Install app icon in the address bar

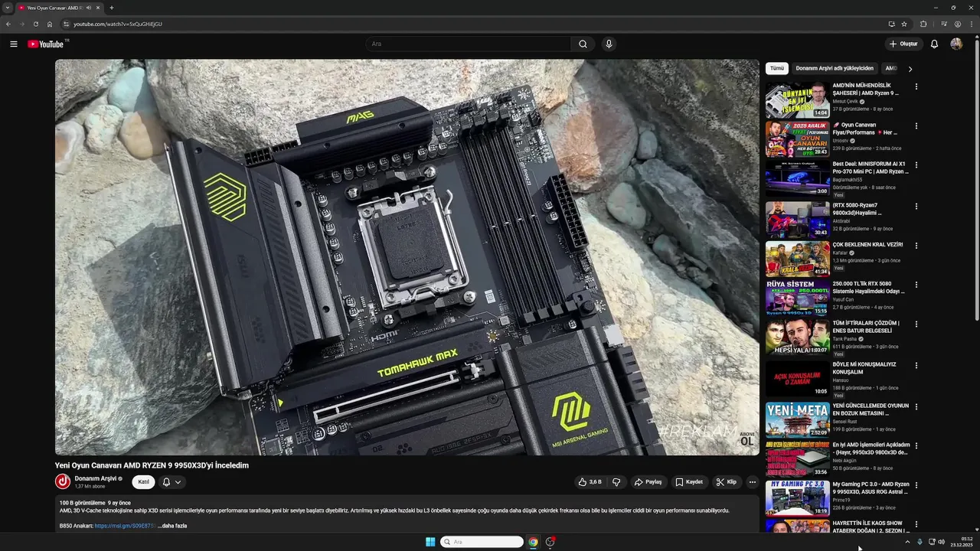pyautogui.click(x=891, y=24)
